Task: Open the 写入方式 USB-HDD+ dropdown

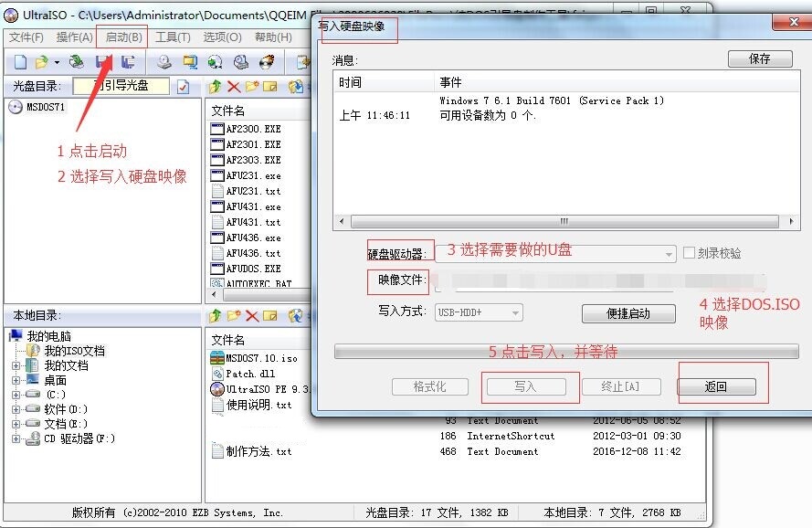Action: pyautogui.click(x=516, y=312)
